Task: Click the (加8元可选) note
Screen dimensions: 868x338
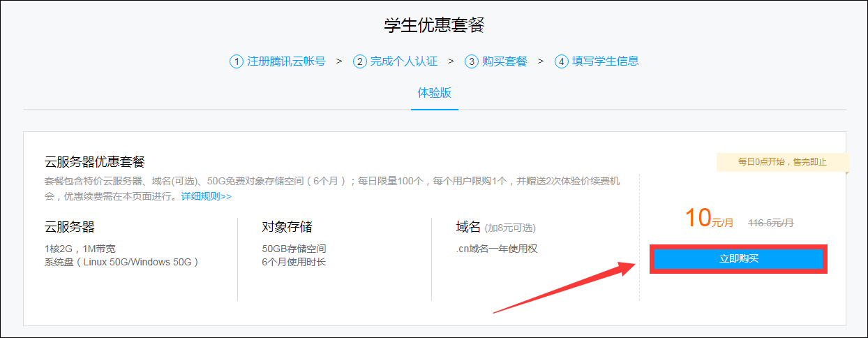Action: pos(510,228)
